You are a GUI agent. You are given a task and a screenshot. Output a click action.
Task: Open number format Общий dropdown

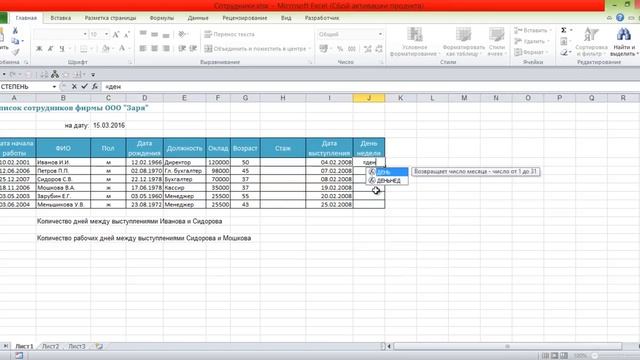click(380, 34)
